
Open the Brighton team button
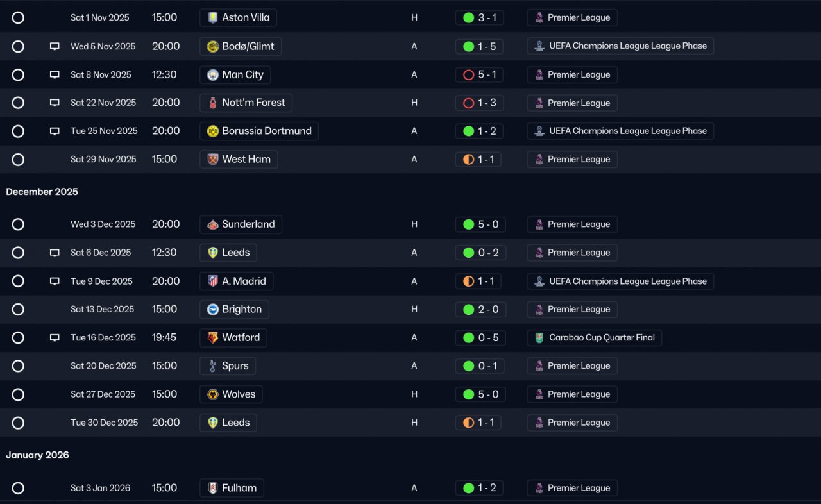tap(234, 309)
